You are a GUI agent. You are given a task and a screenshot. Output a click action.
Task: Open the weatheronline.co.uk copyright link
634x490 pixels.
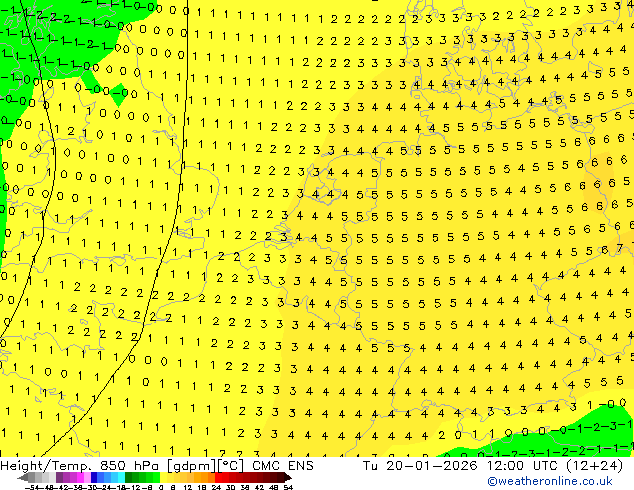pyautogui.click(x=550, y=481)
